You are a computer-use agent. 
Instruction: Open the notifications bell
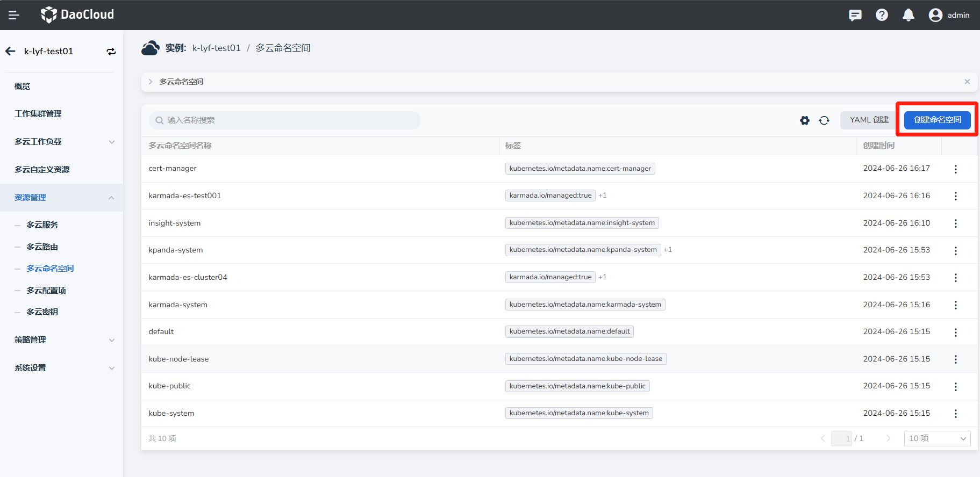pos(908,15)
